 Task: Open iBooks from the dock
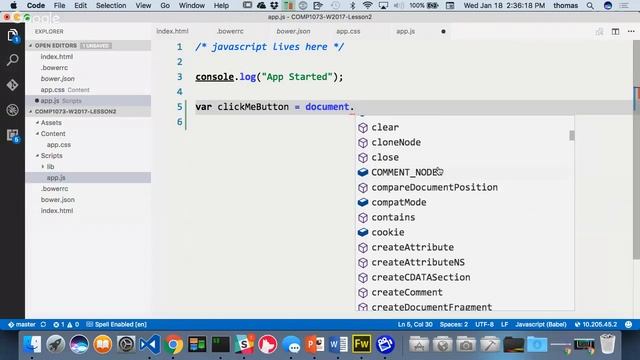(103, 344)
